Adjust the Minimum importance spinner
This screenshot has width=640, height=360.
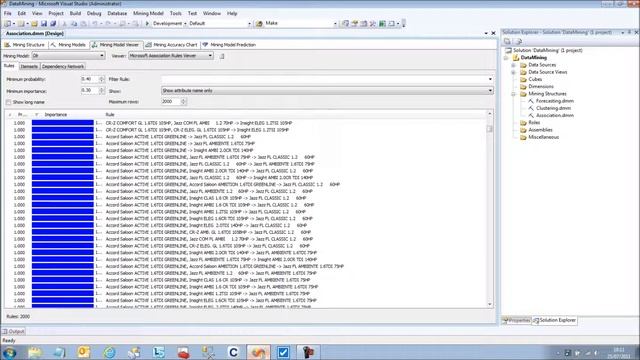[102, 91]
